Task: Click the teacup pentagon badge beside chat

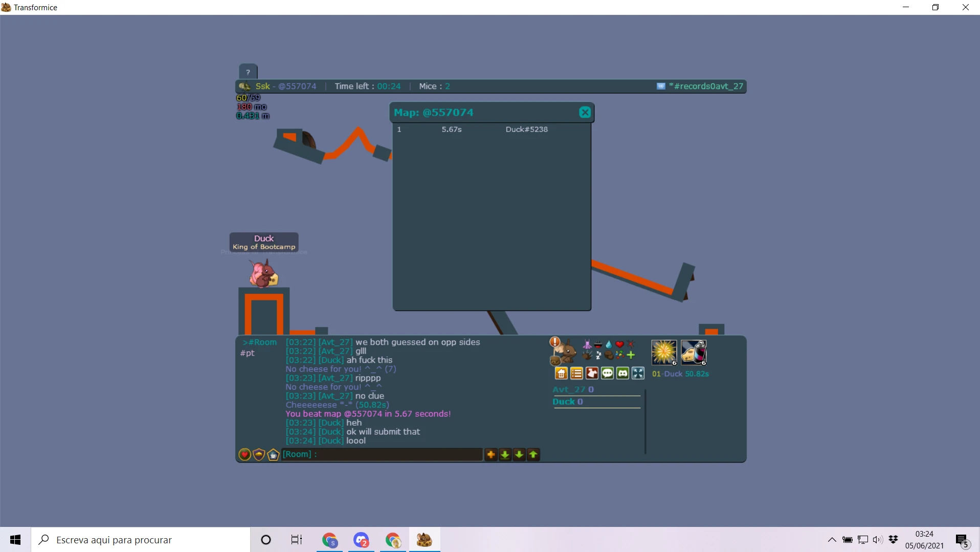Action: [x=273, y=454]
